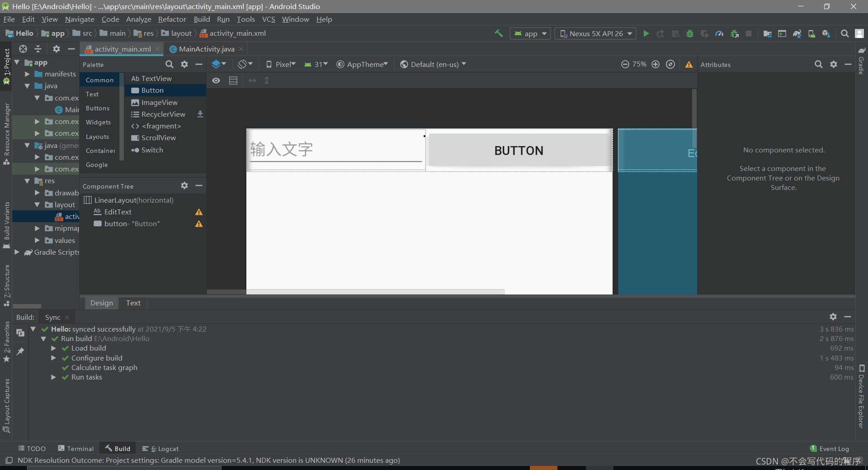
Task: Select Button widget in Palette
Action: pos(165,90)
